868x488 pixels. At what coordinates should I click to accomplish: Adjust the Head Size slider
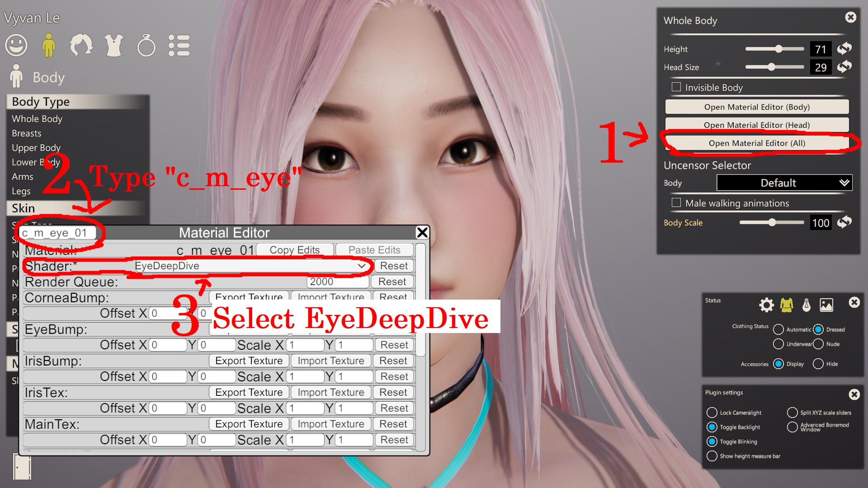pos(774,67)
